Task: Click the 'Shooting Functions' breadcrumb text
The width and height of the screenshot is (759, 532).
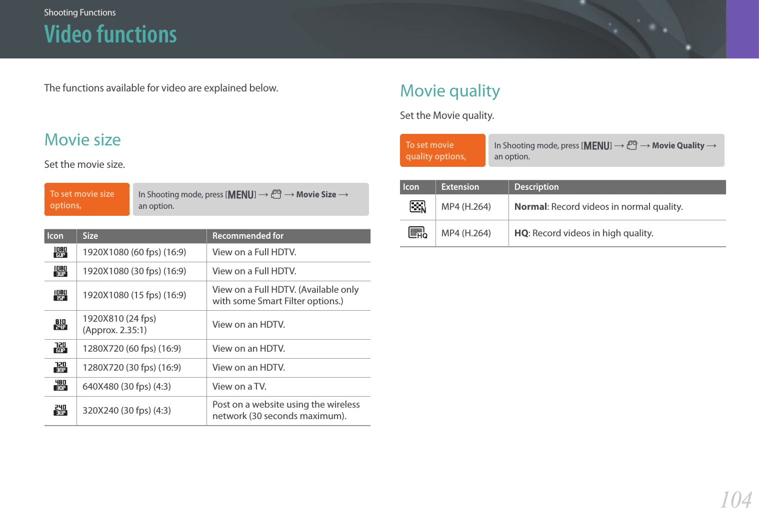Action: [x=79, y=12]
